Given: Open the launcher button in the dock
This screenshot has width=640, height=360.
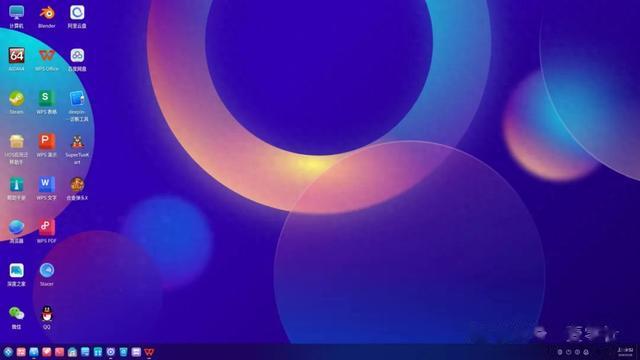Looking at the screenshot, I should [x=8, y=352].
